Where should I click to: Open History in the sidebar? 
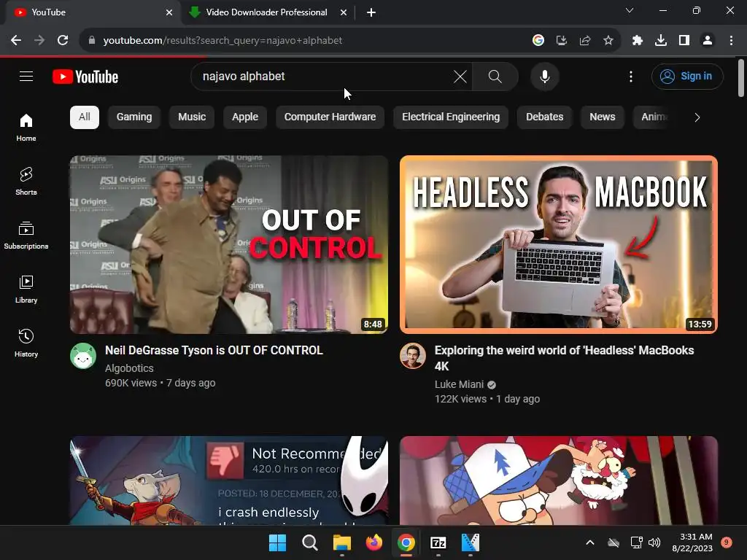(26, 343)
